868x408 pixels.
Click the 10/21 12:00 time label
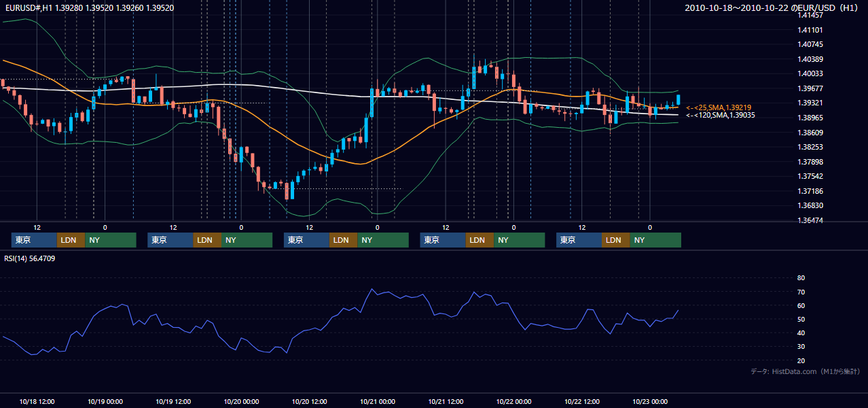click(446, 401)
